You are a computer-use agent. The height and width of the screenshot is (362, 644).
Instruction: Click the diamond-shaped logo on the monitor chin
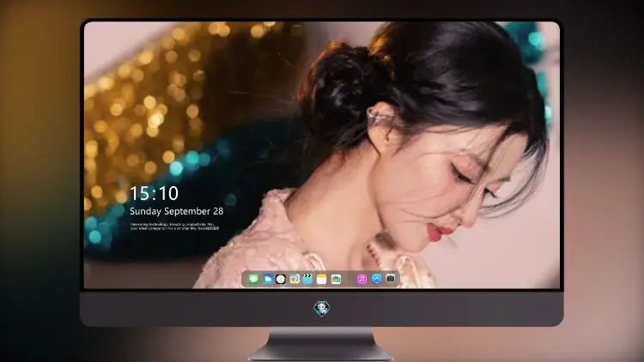pos(322,308)
